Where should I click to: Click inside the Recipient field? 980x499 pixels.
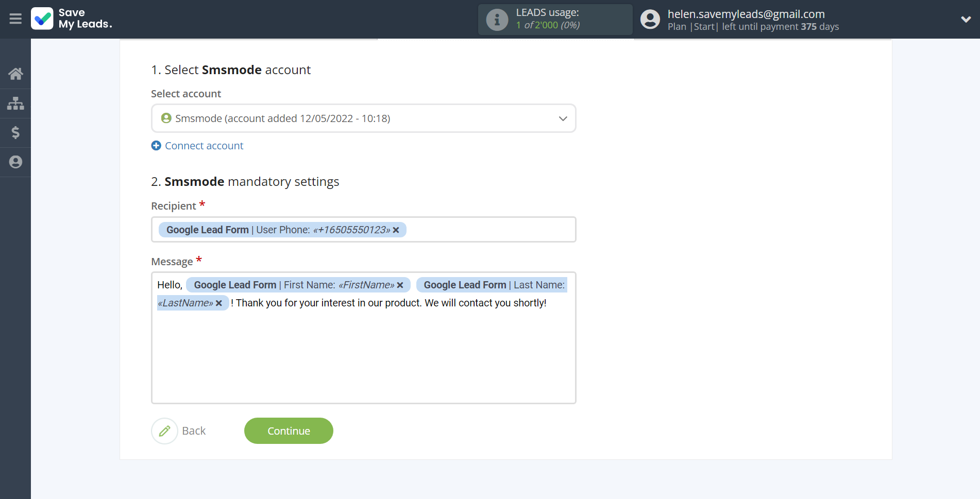(363, 230)
